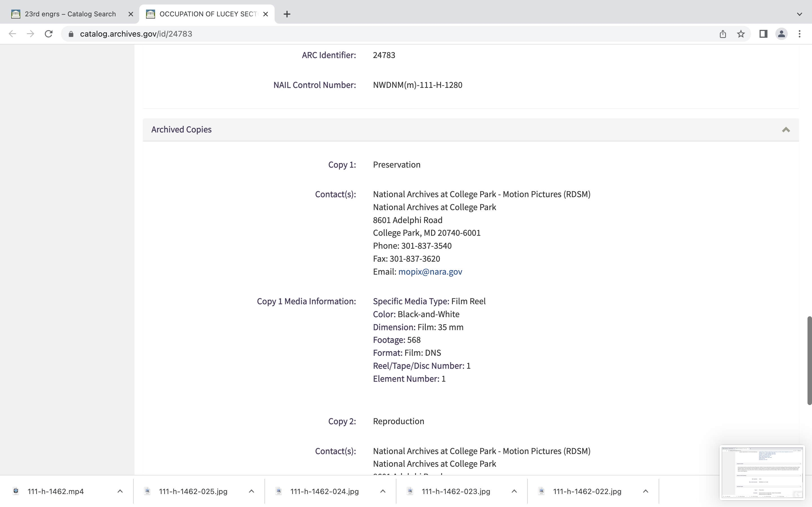812x507 pixels.
Task: Open the Chrome profile avatar
Action: click(782, 34)
